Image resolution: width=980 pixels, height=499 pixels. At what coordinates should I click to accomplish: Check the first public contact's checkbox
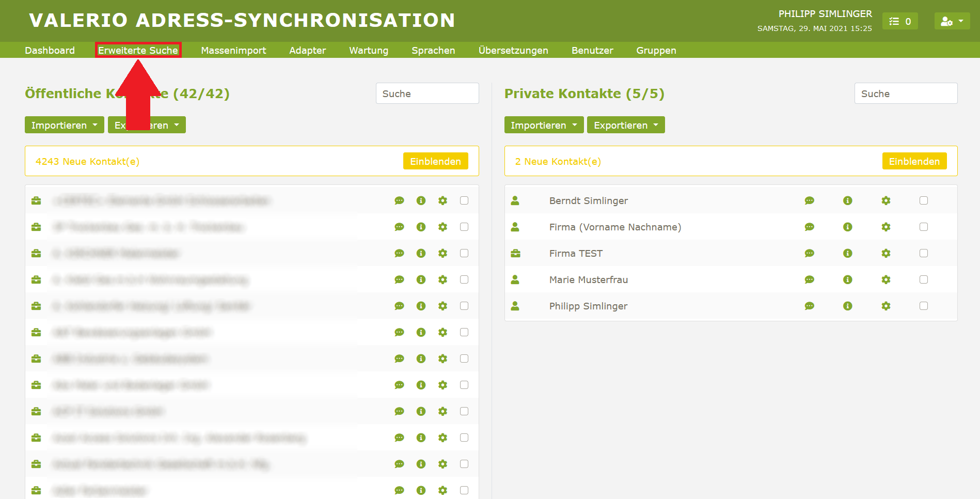point(464,200)
